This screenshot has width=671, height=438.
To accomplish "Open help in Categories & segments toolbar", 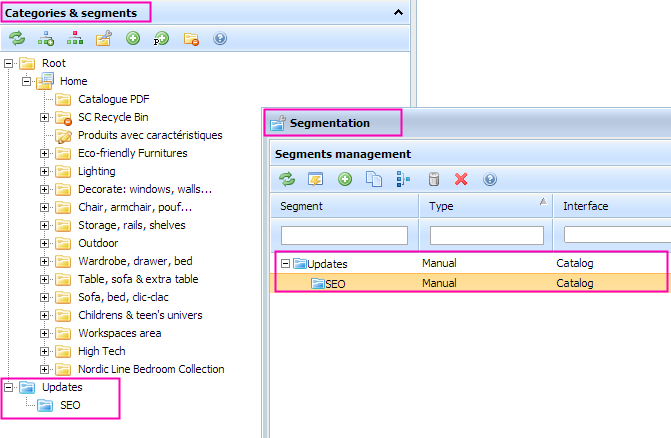I will 220,38.
